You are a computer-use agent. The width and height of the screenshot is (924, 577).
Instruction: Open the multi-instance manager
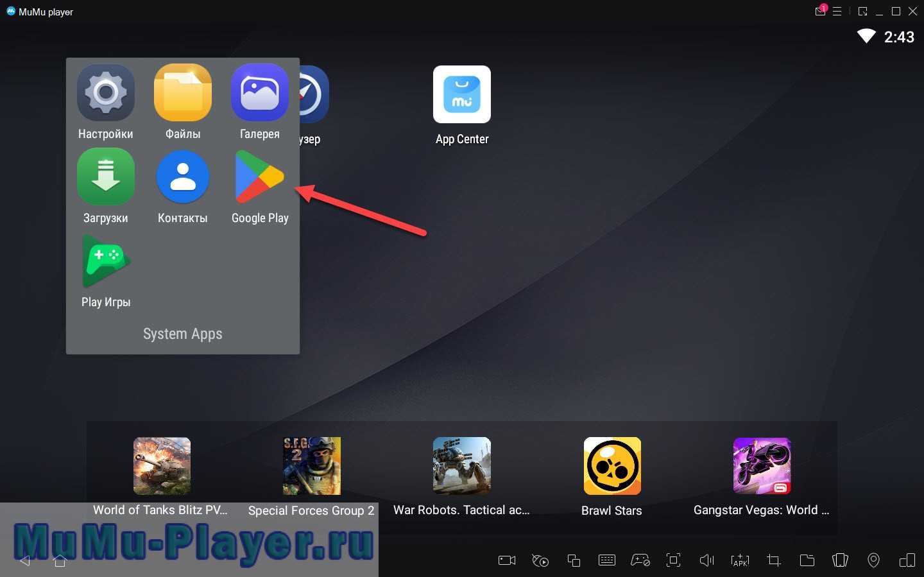click(x=574, y=560)
